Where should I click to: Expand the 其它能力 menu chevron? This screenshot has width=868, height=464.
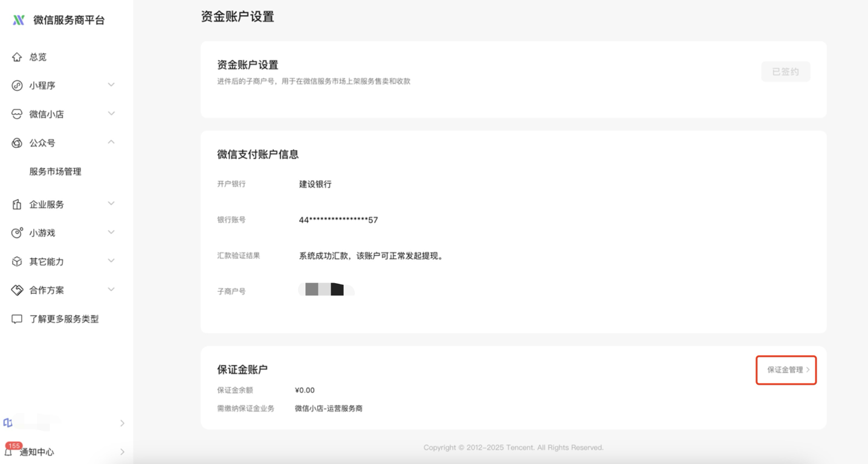(111, 261)
